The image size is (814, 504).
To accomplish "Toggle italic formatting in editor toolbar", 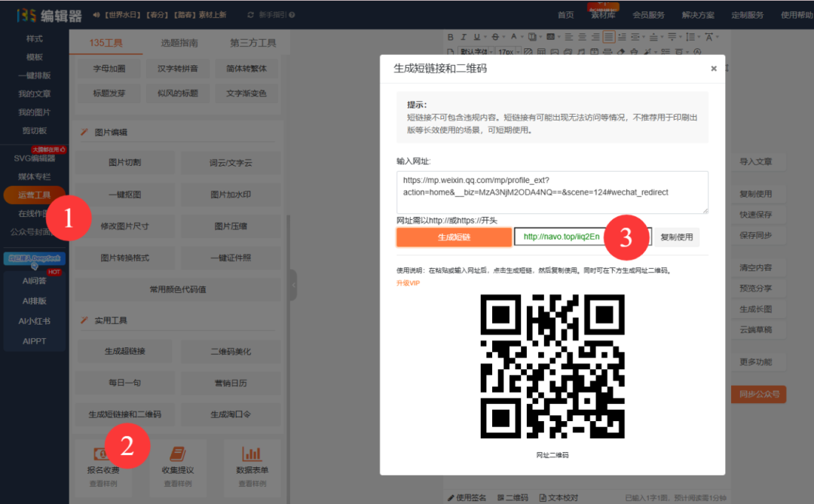I will (x=464, y=37).
